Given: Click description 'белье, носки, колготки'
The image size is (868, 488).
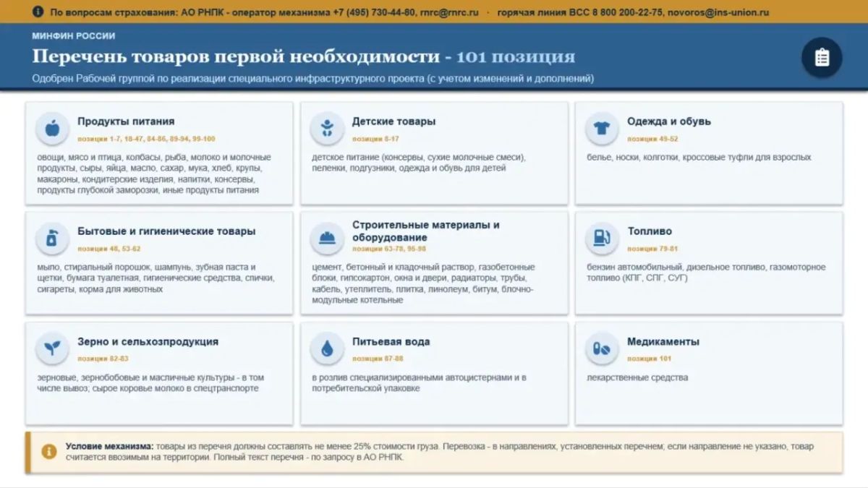Looking at the screenshot, I should pos(699,157).
